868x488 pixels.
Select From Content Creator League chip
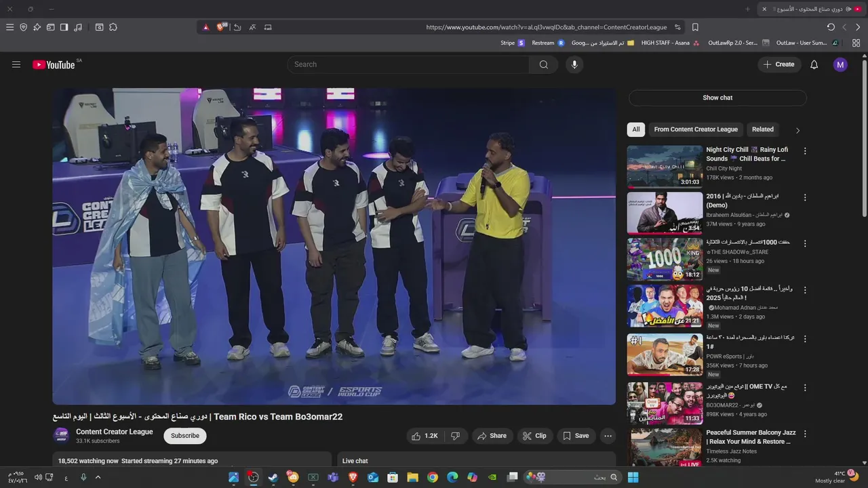696,129
